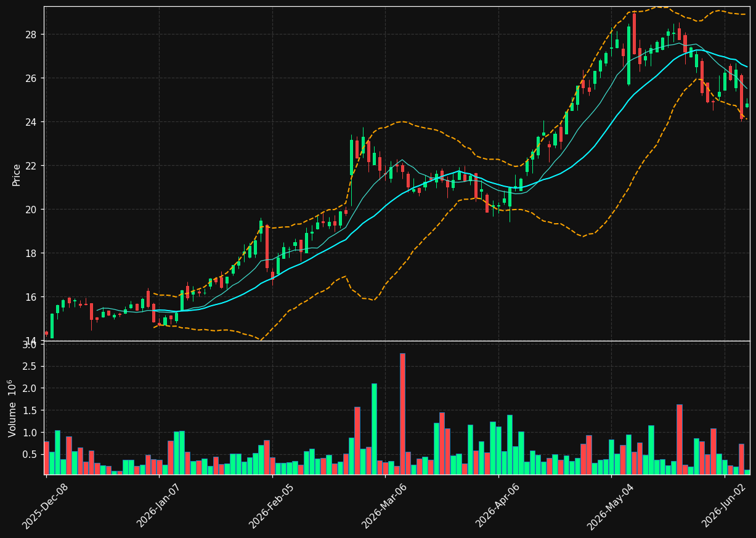The image size is (756, 538).
Task: Click the tallest green volume bar
Action: coord(374,429)
